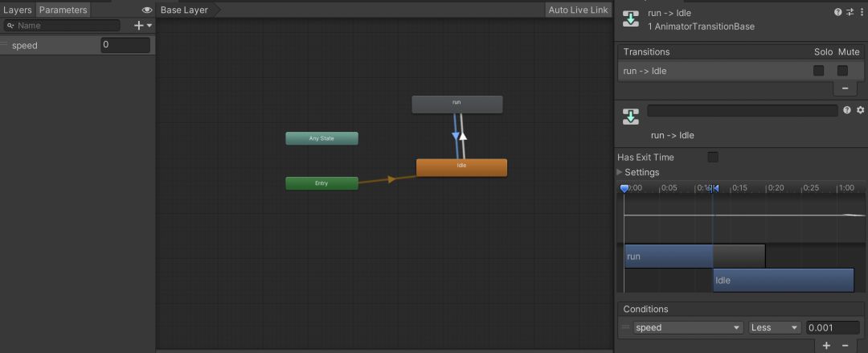Open the preset selector sliders icon

(x=850, y=12)
